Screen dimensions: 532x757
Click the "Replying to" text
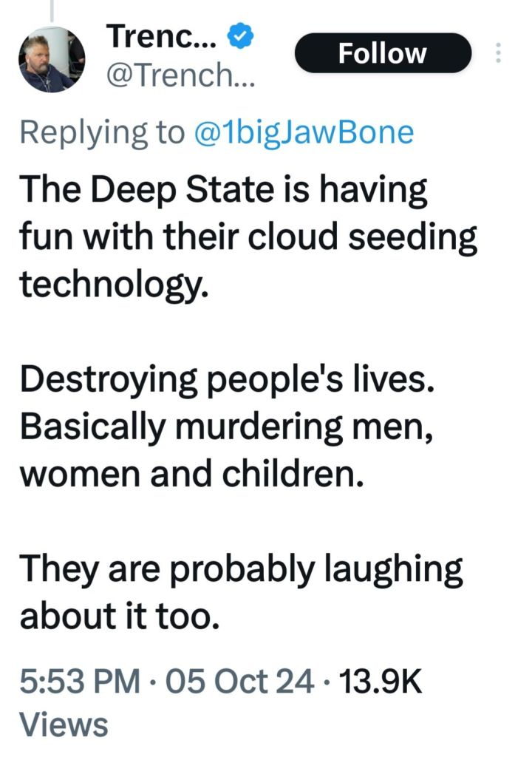(101, 132)
